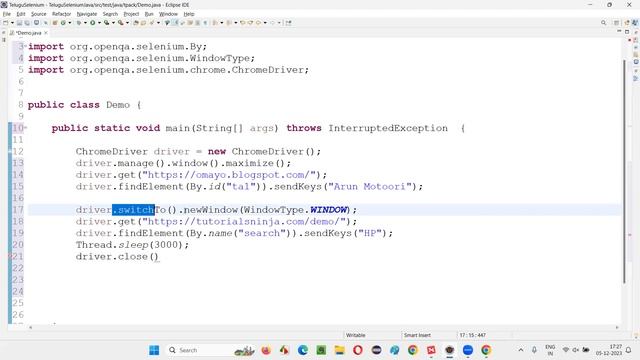This screenshot has width=640, height=360.
Task: Open the notification bell in system tray
Action: pyautogui.click(x=629, y=350)
